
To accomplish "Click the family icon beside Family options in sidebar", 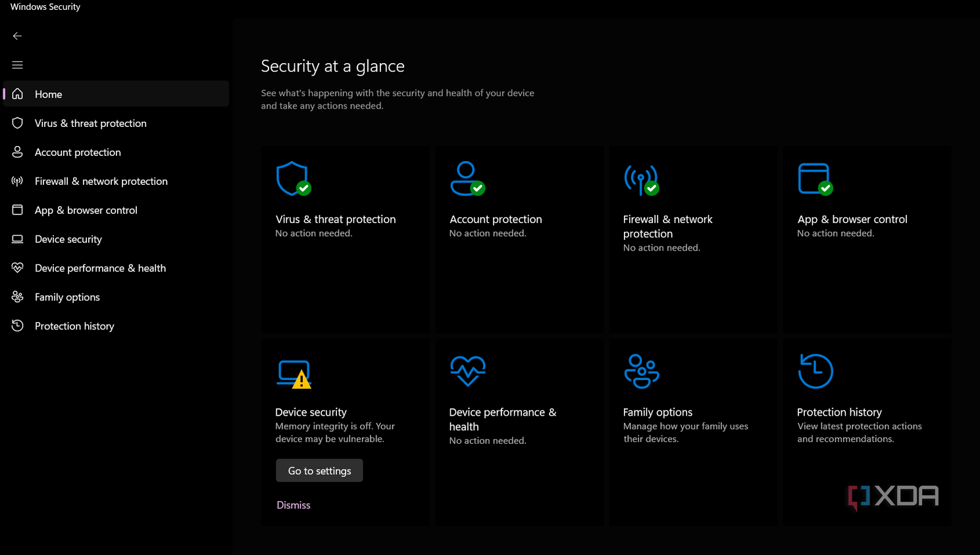I will [18, 297].
